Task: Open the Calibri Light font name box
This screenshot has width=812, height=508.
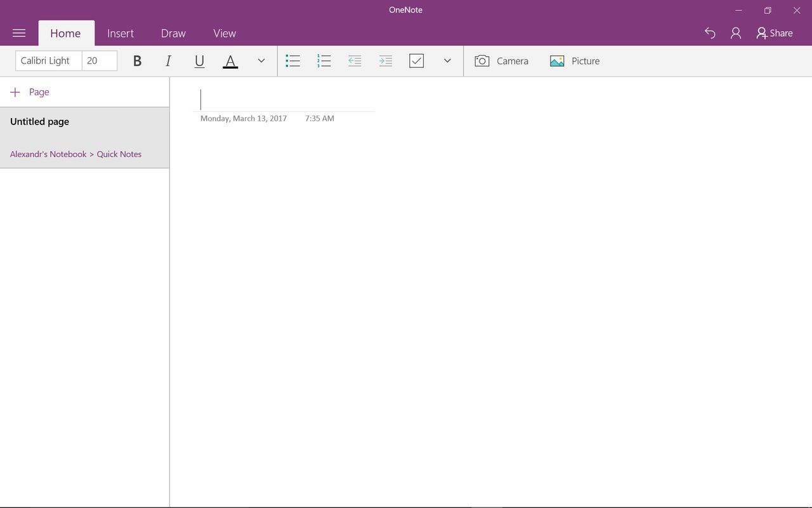Action: (48, 61)
